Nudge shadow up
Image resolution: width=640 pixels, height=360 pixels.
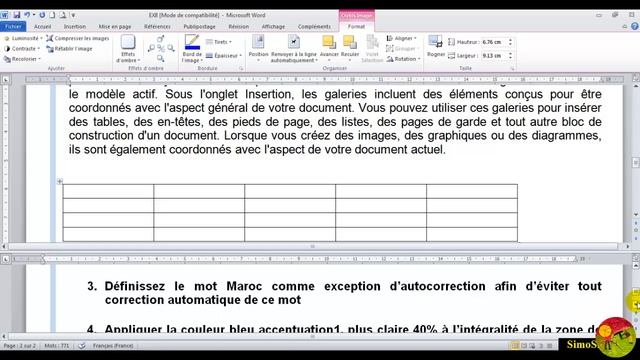161,39
